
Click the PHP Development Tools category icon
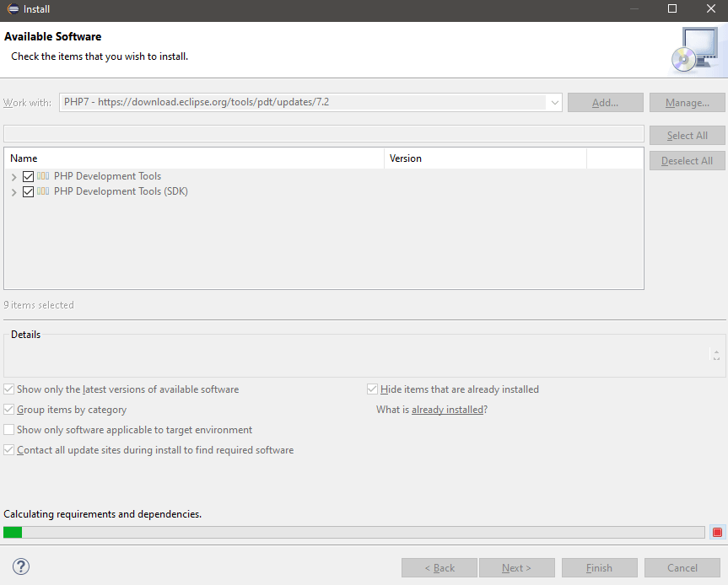tap(45, 176)
